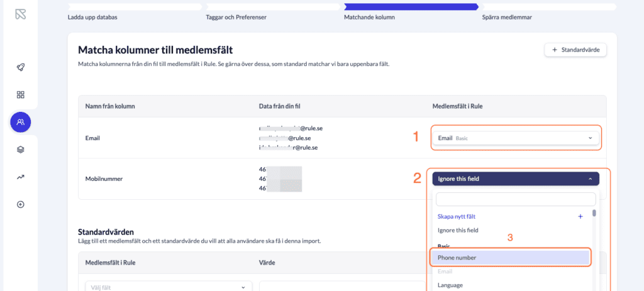Select Phone number from the field list
Image resolution: width=644 pixels, height=291 pixels.
(509, 258)
